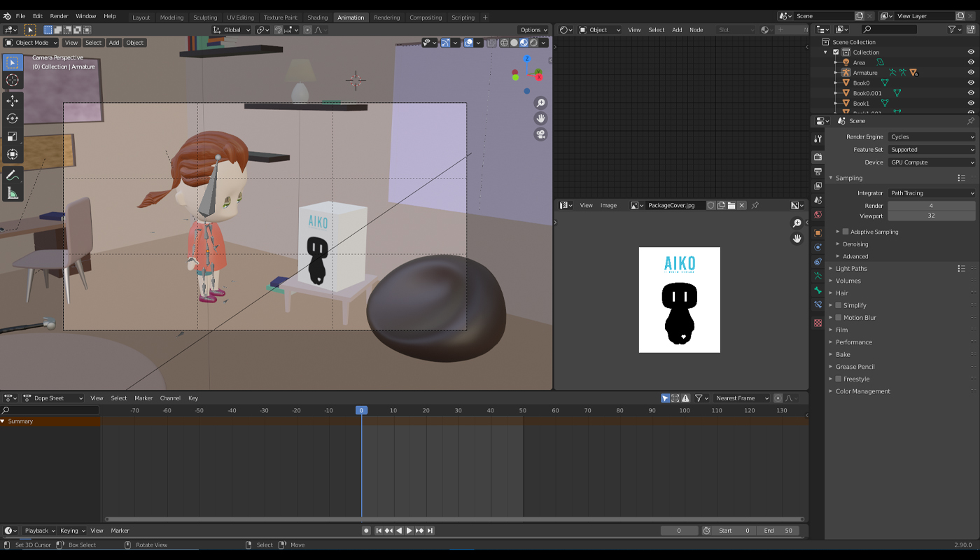Expand the Light Paths panel
The image size is (980, 560).
tap(850, 269)
